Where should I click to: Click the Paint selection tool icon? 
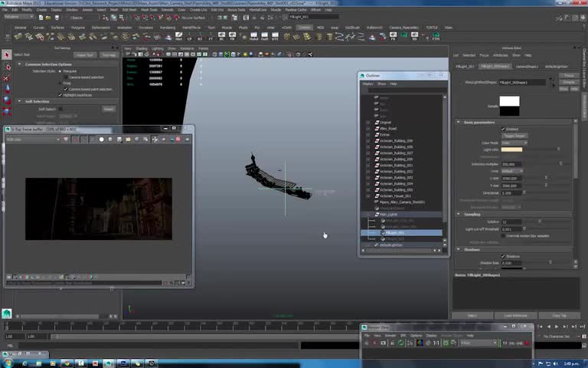7,77
